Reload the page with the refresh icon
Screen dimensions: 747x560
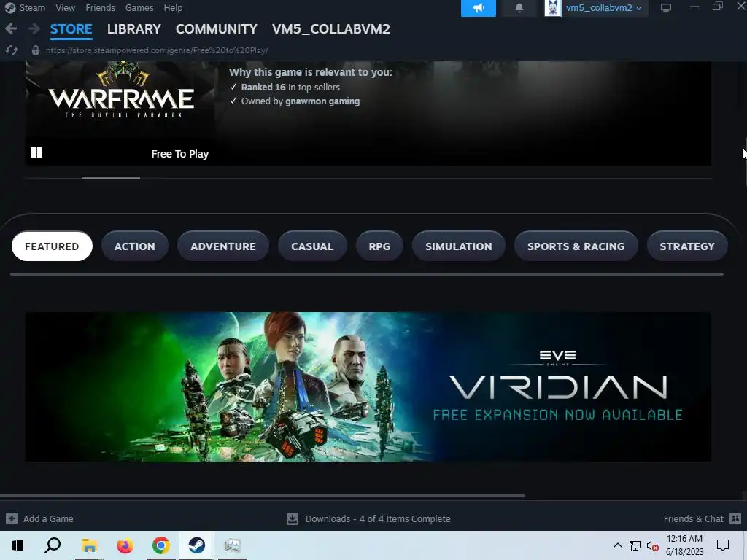[12, 50]
